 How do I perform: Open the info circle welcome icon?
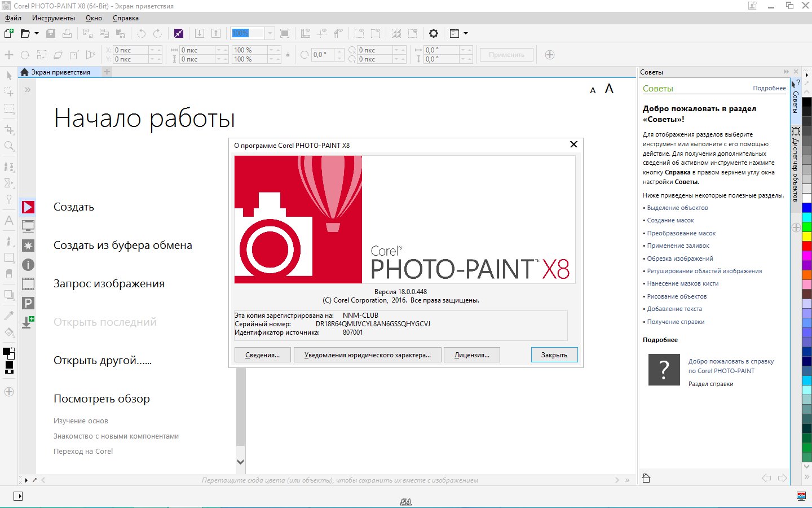[x=28, y=265]
